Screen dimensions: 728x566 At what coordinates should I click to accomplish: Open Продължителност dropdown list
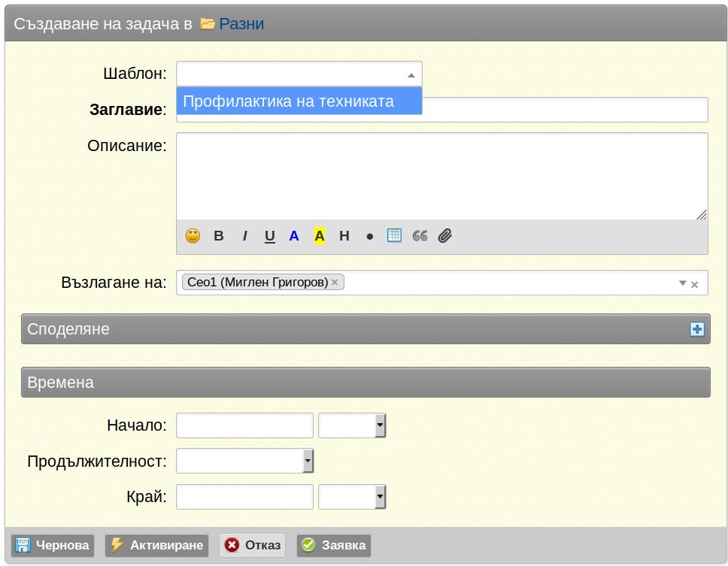pyautogui.click(x=308, y=462)
